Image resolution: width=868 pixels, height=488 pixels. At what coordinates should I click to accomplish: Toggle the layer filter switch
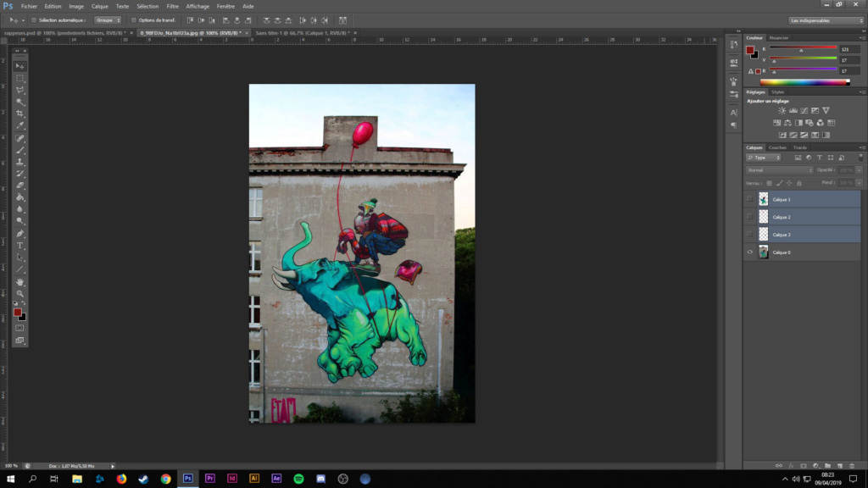(860, 158)
